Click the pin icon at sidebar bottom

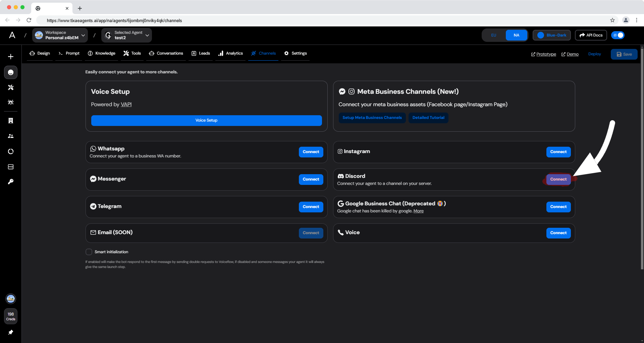tap(10, 332)
